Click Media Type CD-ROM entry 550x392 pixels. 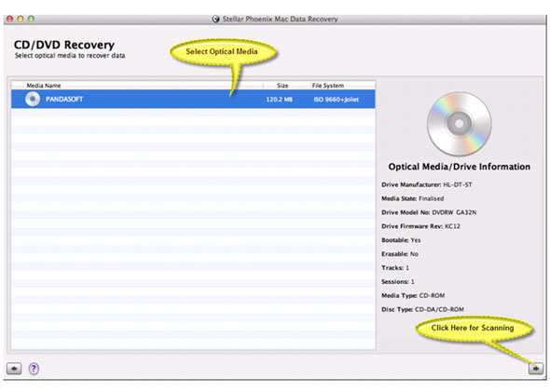point(413,296)
